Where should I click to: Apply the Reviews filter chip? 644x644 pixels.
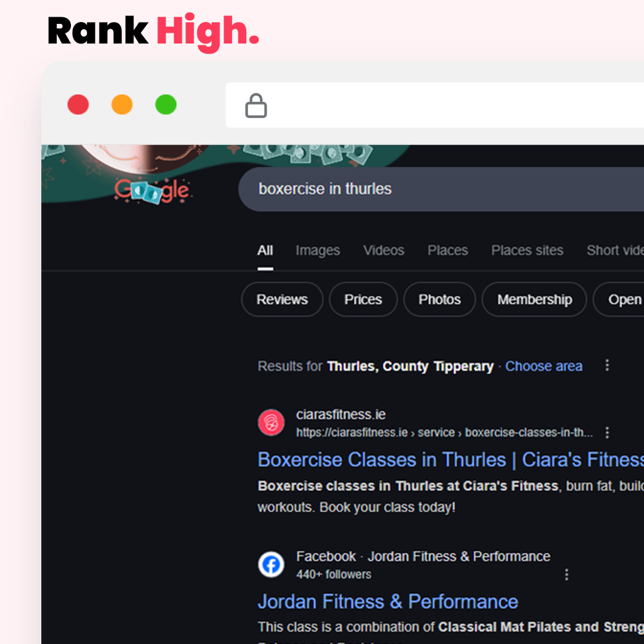pos(282,299)
